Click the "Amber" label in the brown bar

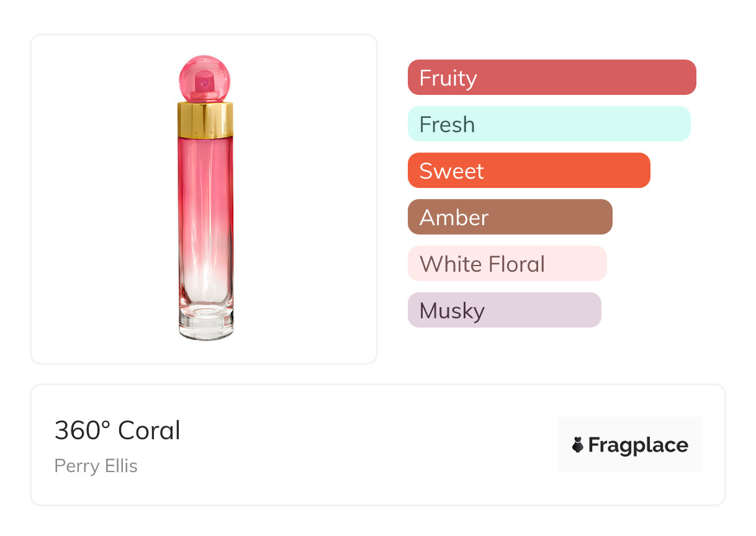pyautogui.click(x=454, y=218)
